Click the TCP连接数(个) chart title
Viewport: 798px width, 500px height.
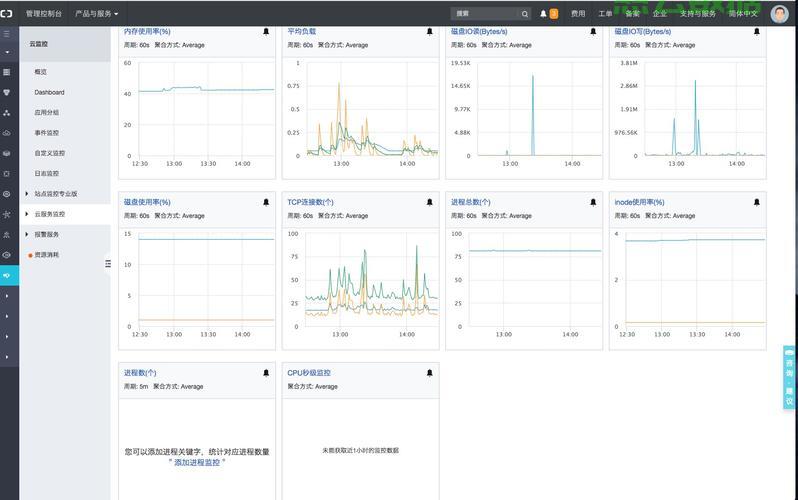310,202
